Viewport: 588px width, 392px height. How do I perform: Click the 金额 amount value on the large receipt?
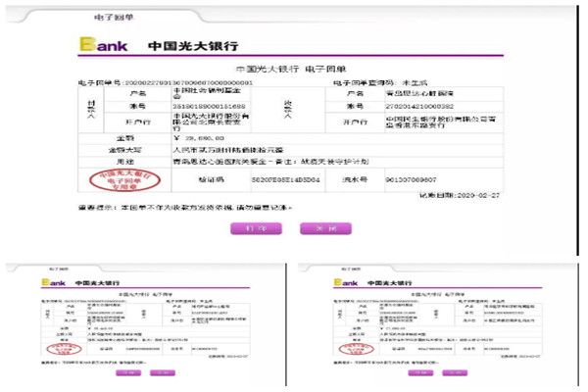199,138
